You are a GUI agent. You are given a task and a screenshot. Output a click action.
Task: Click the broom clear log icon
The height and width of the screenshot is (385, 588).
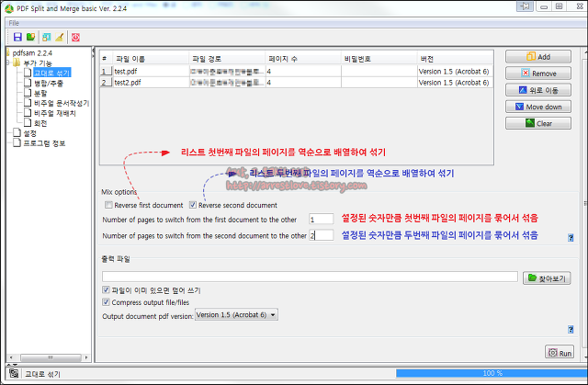tap(59, 37)
